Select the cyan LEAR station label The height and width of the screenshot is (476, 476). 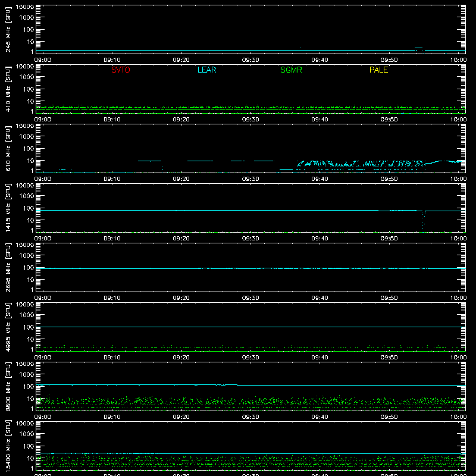(x=206, y=70)
